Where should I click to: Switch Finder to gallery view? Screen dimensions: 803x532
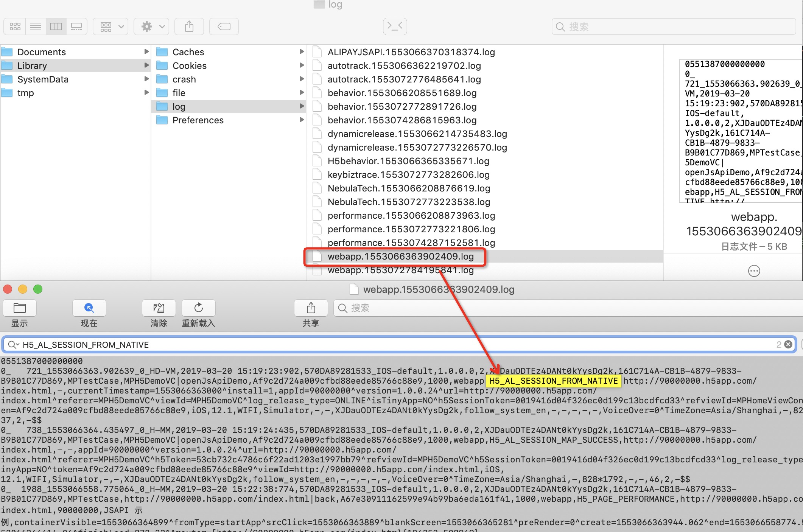pos(76,26)
